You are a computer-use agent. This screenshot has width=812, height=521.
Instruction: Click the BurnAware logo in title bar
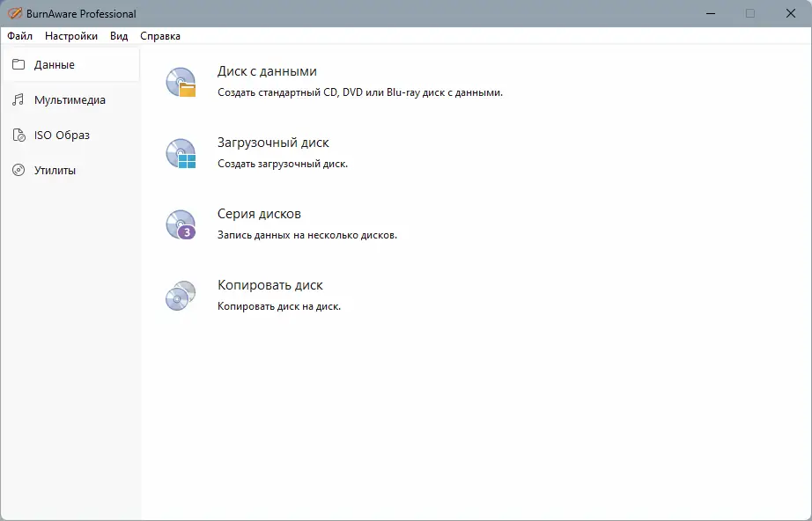click(14, 13)
